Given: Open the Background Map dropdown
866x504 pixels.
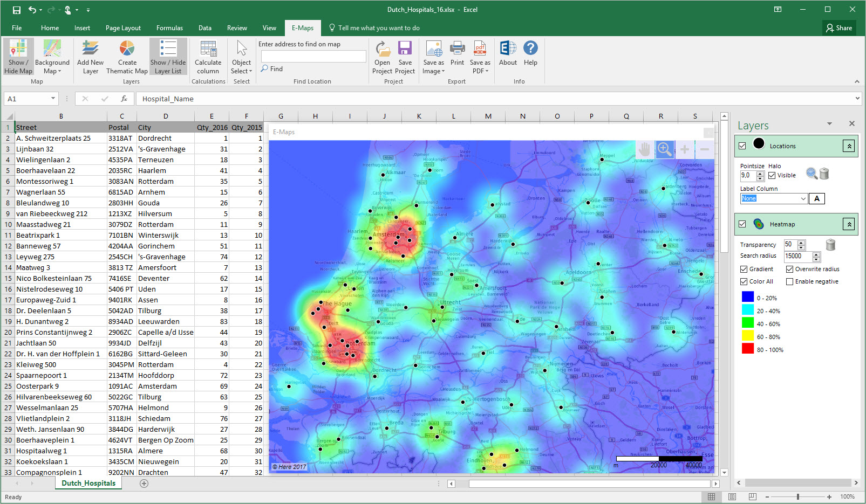Looking at the screenshot, I should (x=52, y=56).
